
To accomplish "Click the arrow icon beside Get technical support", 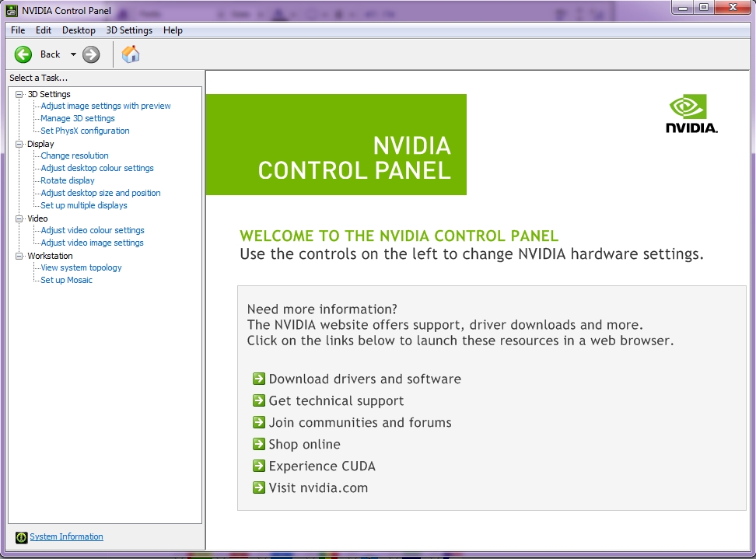I will [x=259, y=400].
